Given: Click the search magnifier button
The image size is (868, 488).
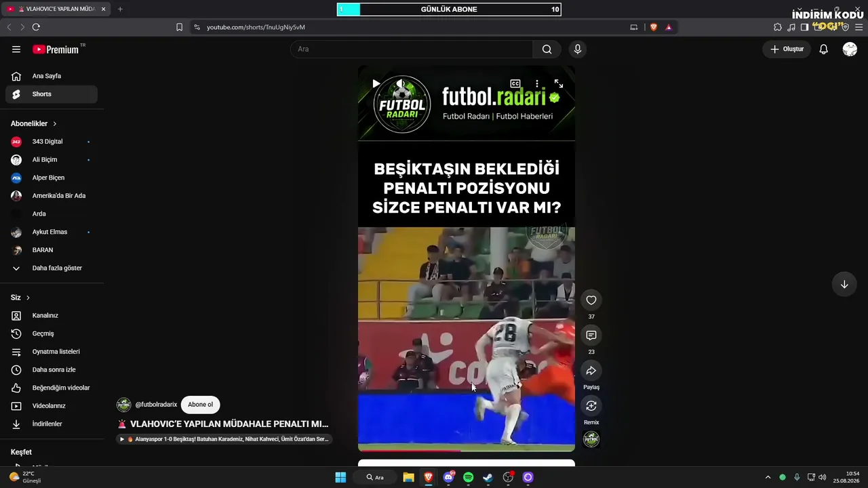Looking at the screenshot, I should tap(547, 49).
